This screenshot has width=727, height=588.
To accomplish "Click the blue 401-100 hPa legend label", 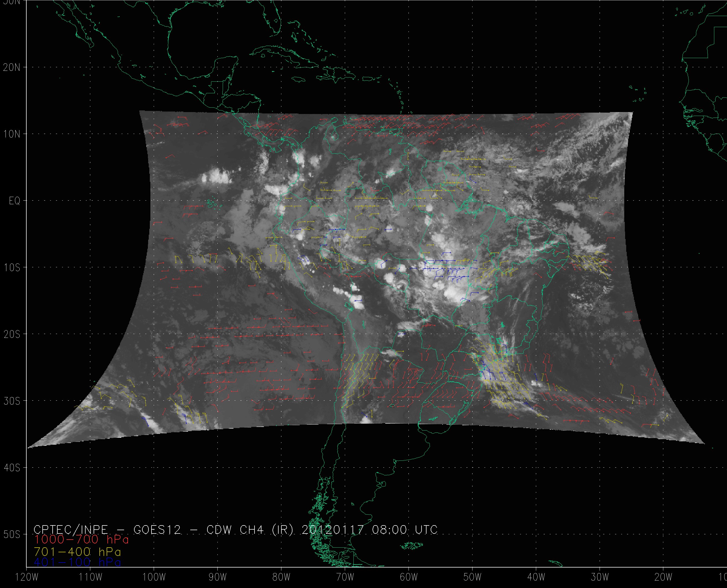I will click(77, 563).
